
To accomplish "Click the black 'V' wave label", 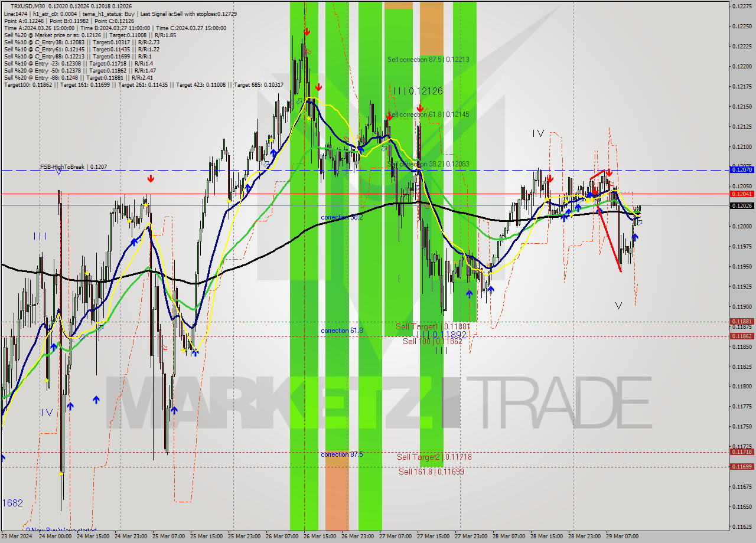I will click(618, 306).
